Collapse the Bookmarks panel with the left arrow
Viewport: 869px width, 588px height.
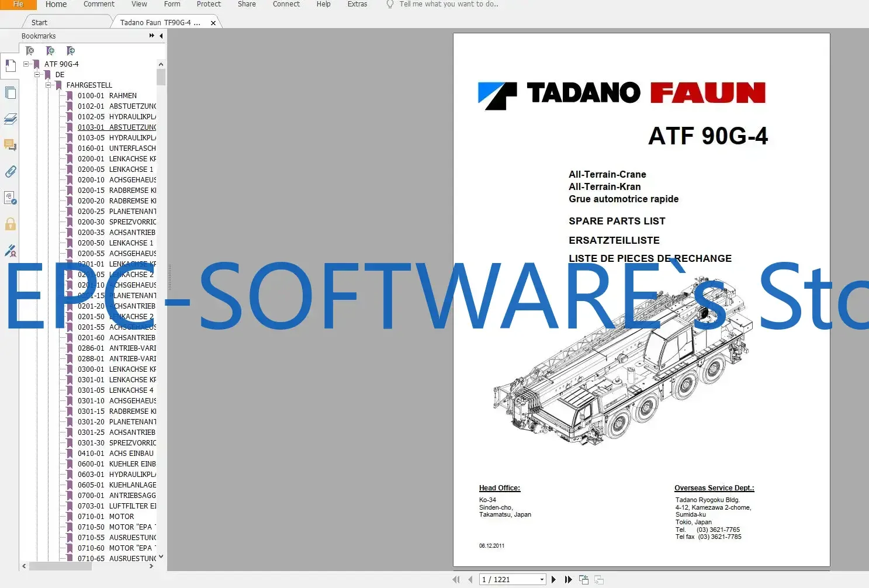pos(161,36)
